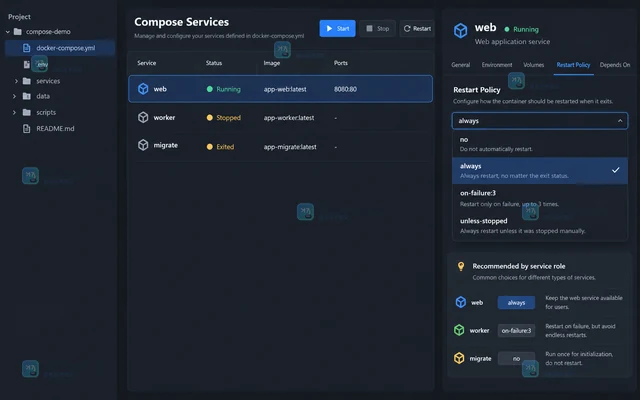Image resolution: width=640 pixels, height=400 pixels.
Task: Open the Restart Policy tab
Action: coord(573,65)
